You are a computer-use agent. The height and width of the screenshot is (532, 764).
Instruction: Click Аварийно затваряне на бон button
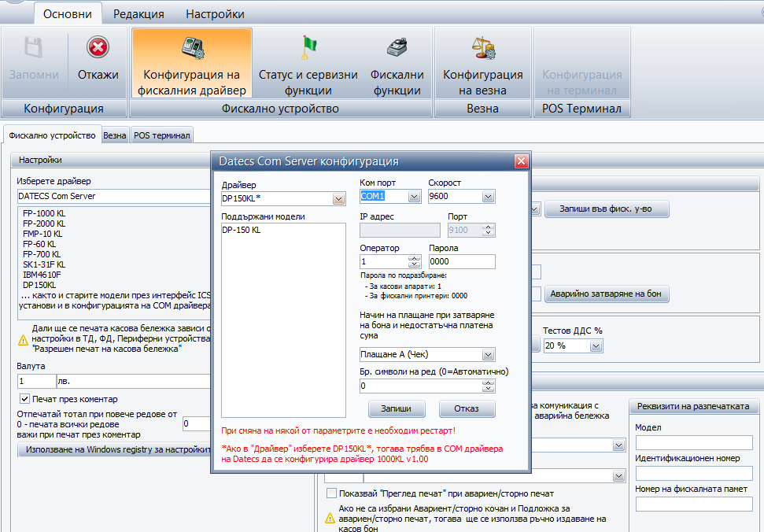coord(607,294)
